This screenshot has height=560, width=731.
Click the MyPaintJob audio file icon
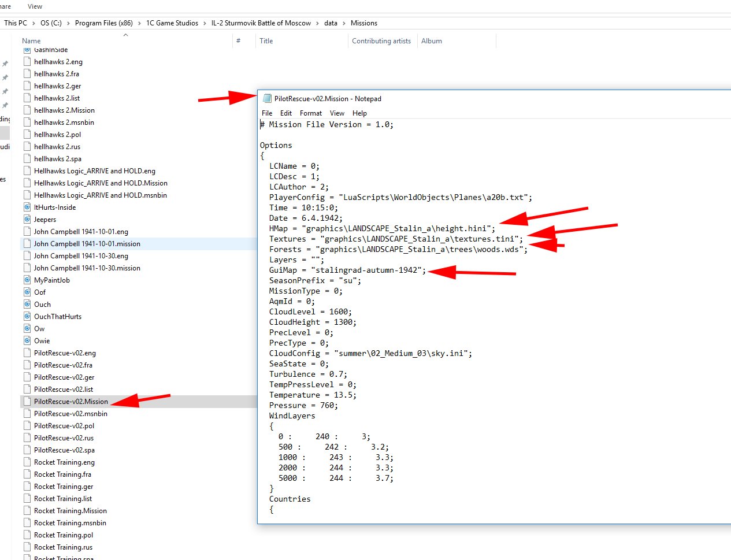tap(27, 280)
